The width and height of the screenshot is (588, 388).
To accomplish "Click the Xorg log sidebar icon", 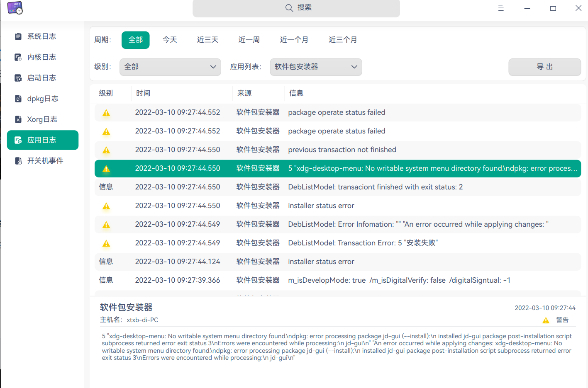I will (18, 119).
